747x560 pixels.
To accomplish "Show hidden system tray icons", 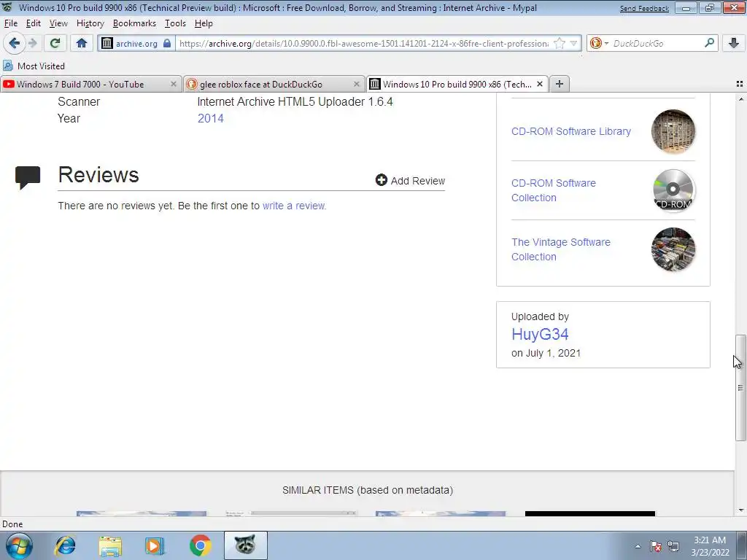I will click(x=638, y=546).
